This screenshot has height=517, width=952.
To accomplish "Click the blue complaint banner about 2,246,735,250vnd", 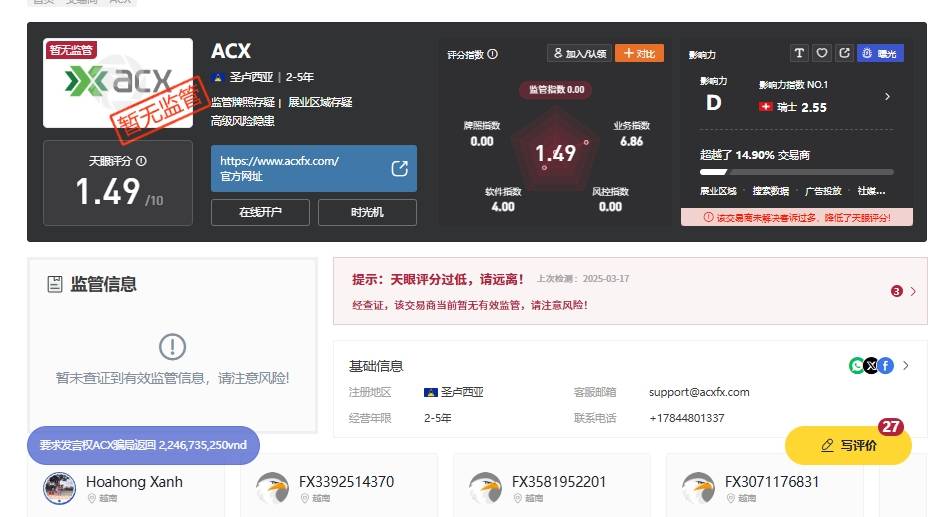I will click(143, 445).
